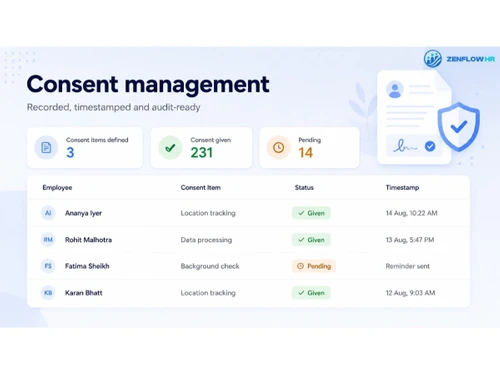The width and height of the screenshot is (500, 375).
Task: Click the Data processing consent item
Action: pos(206,240)
